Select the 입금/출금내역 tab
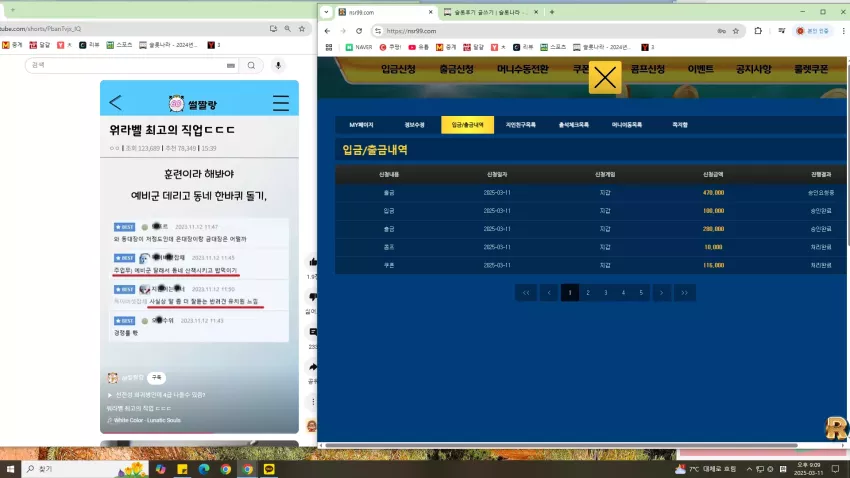 pos(467,125)
